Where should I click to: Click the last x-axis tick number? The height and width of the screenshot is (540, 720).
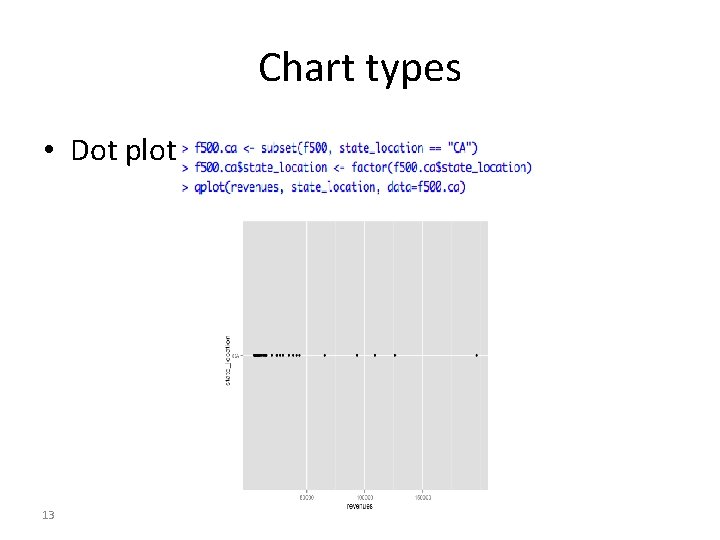(x=423, y=497)
